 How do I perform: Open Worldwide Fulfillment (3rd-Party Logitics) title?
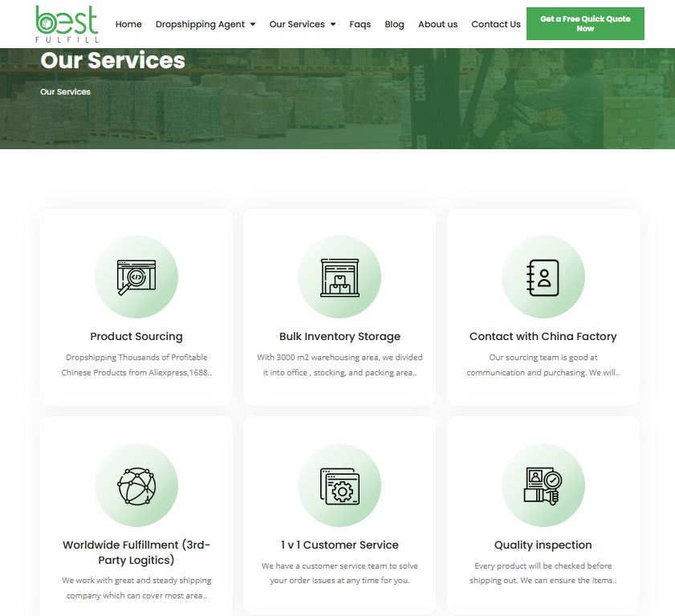tap(136, 553)
